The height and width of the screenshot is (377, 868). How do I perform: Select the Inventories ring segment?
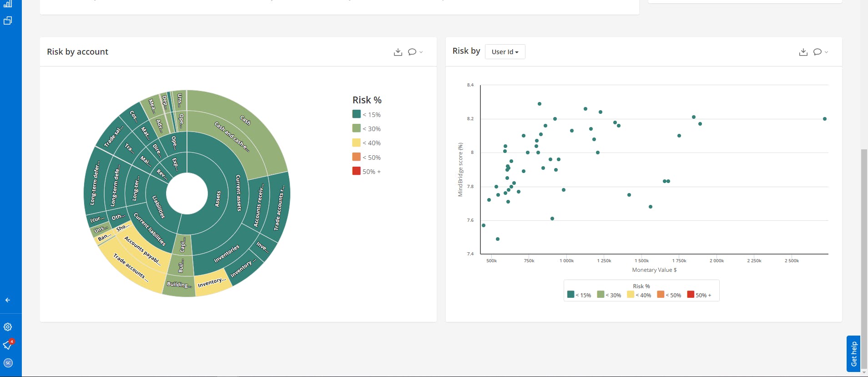point(226,254)
